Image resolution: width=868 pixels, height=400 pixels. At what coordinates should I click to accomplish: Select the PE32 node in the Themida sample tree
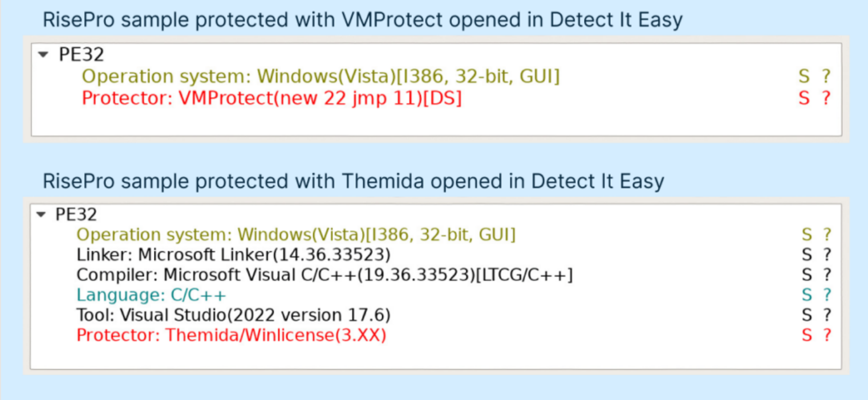(x=76, y=215)
